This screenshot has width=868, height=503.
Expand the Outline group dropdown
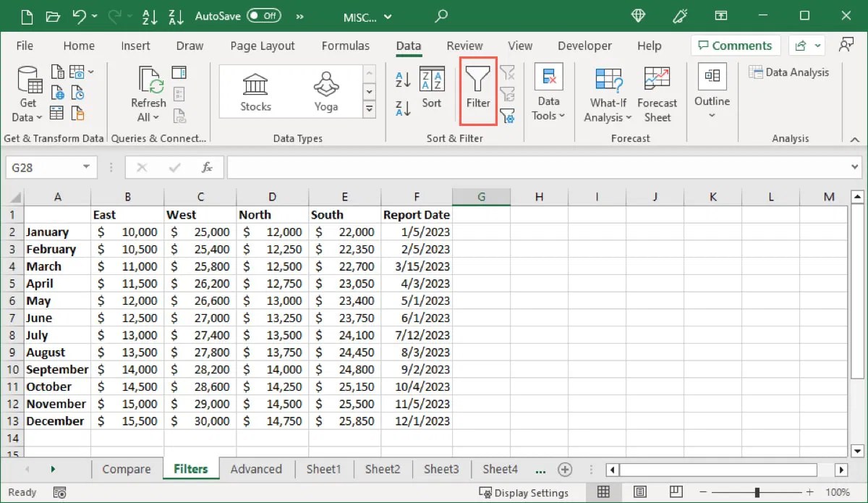[712, 116]
